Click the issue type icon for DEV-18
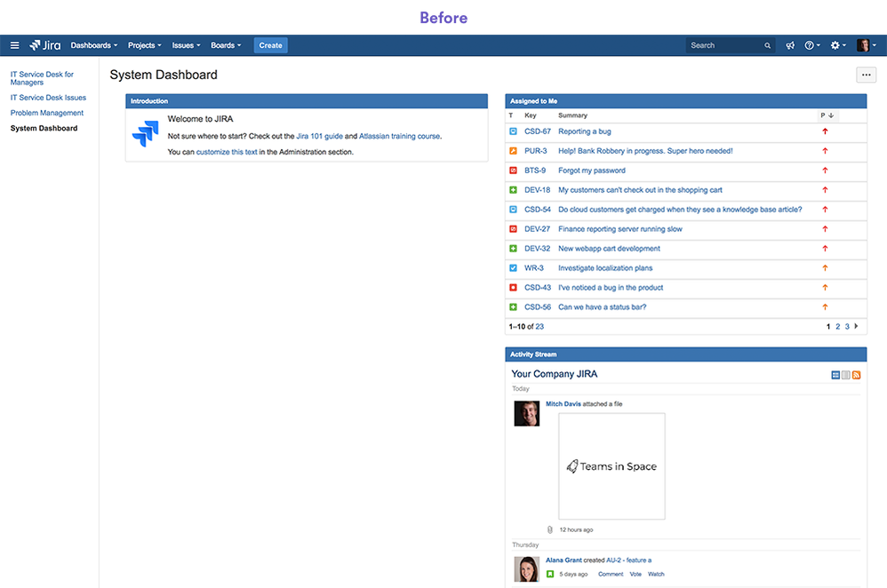 click(x=513, y=190)
